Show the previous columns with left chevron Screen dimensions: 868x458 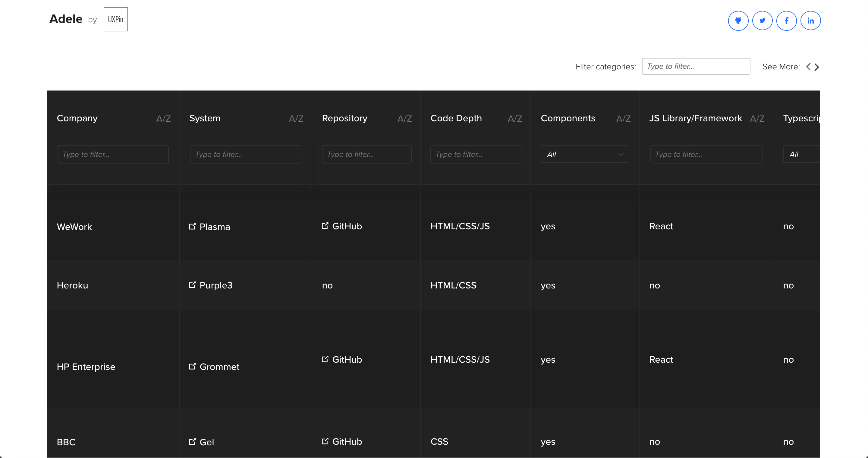click(x=808, y=67)
